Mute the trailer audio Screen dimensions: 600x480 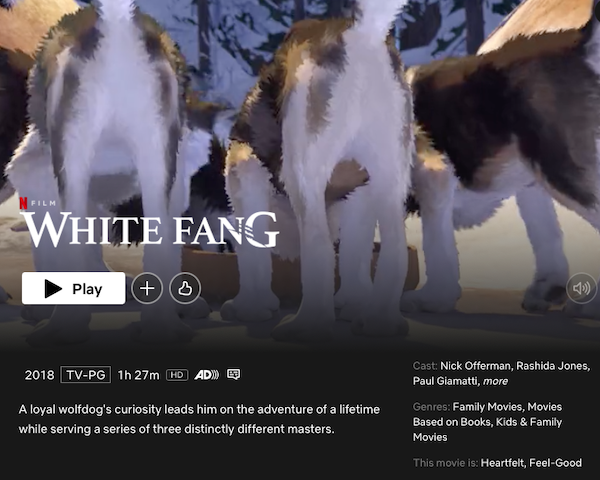(581, 288)
